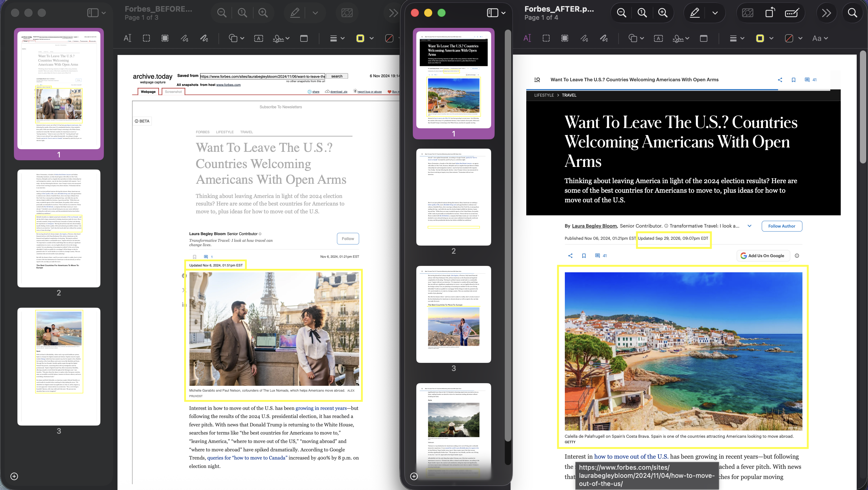The width and height of the screenshot is (868, 490).
Task: Select the Draw tool in Forbes_AFTER markup bar
Action: coord(604,38)
